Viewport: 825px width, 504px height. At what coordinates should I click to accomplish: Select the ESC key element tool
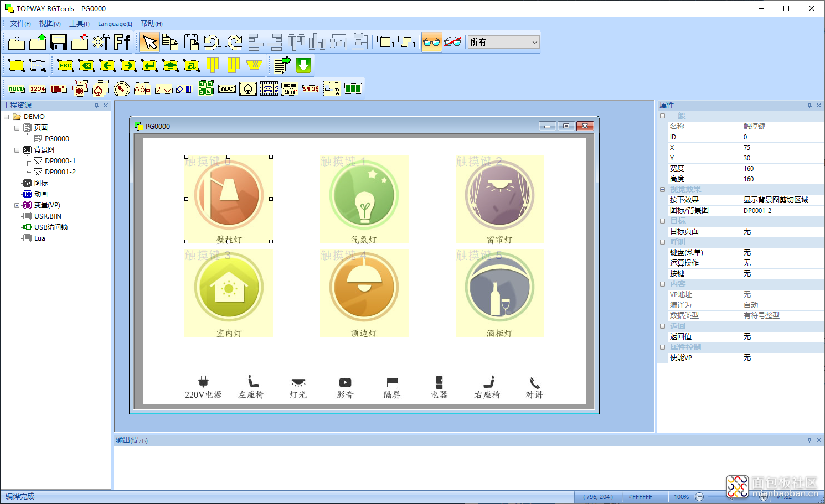pyautogui.click(x=65, y=65)
